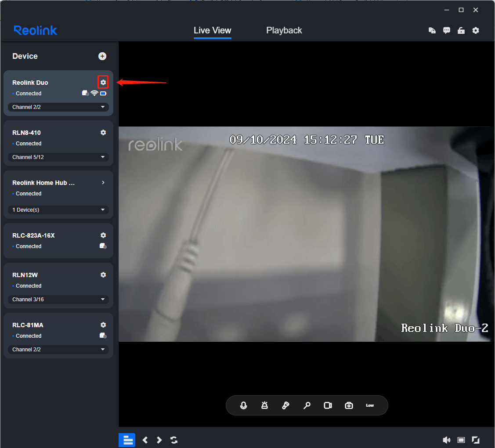495x448 pixels.
Task: Click the Reolink logo
Action: [35, 30]
